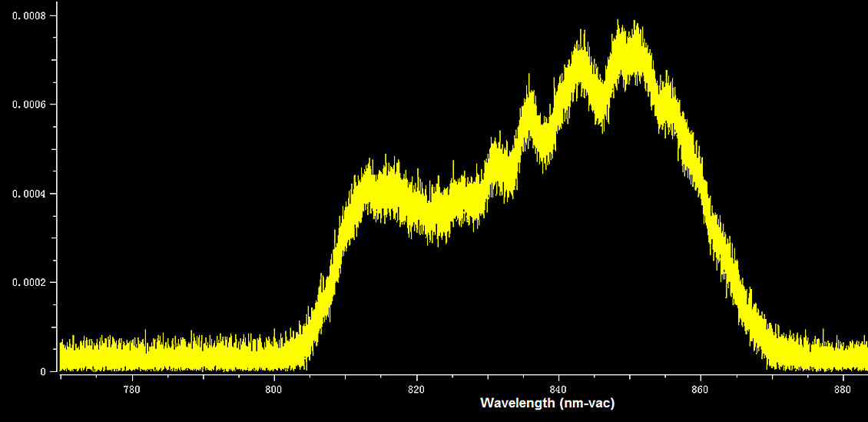
Task: Click the 800 x-axis tick label
Action: [x=274, y=387]
